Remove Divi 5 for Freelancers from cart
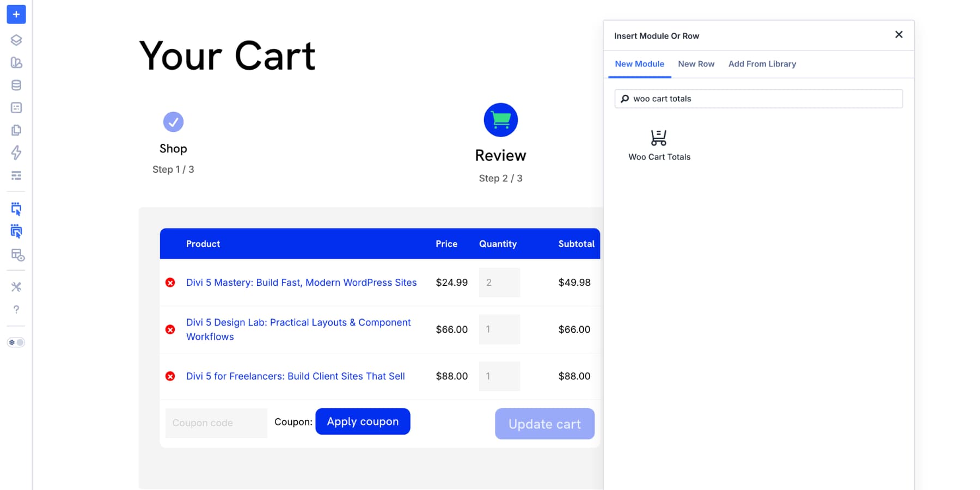 [170, 376]
